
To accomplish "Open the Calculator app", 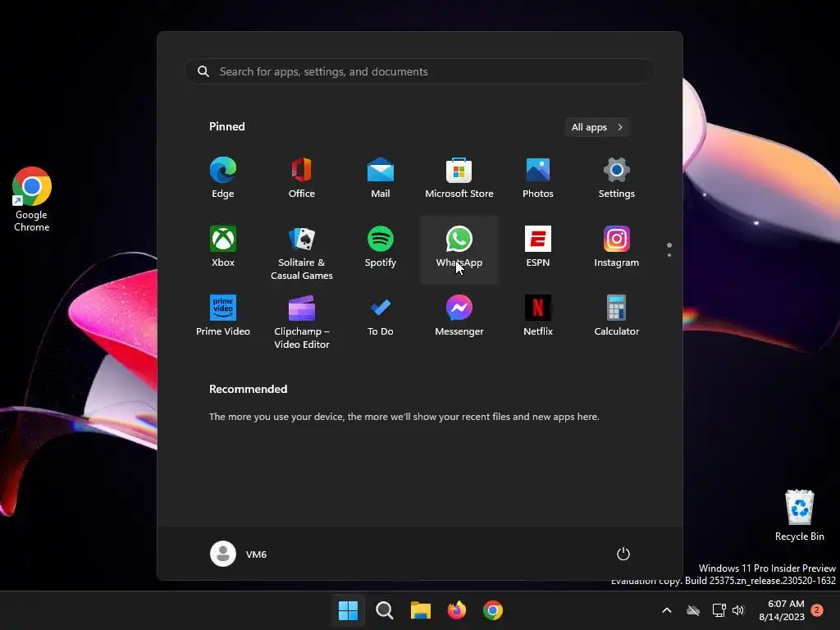I will (x=617, y=316).
